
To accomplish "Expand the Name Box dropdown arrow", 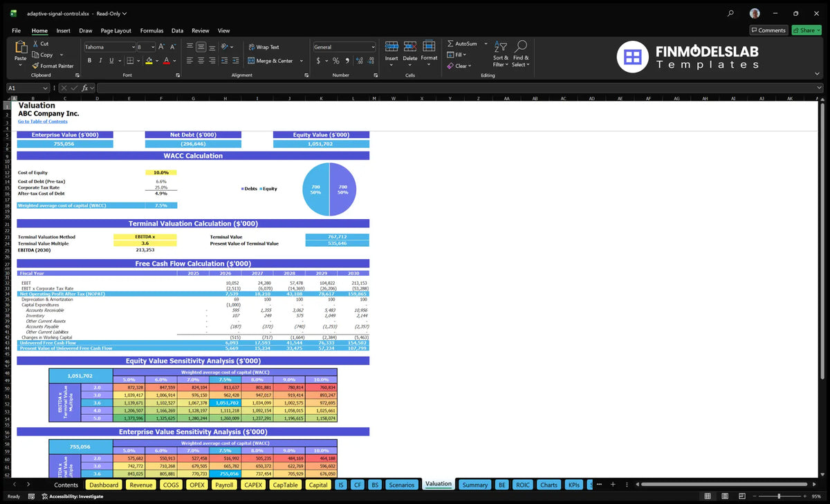I will [46, 88].
